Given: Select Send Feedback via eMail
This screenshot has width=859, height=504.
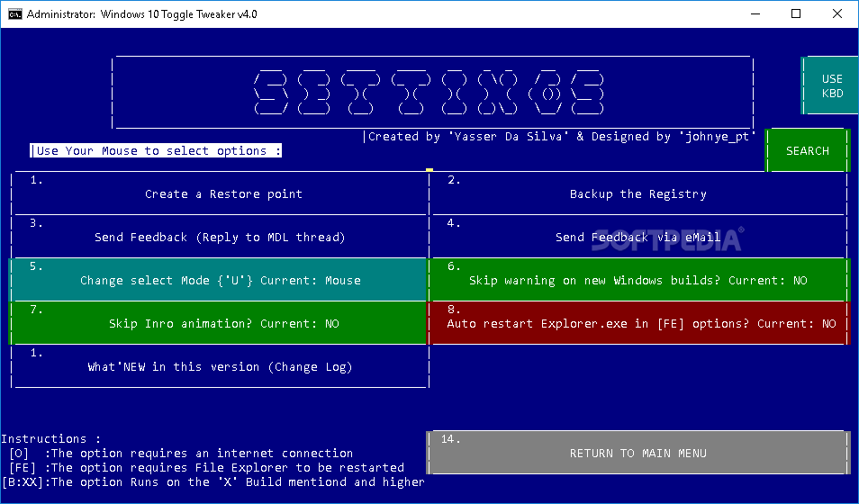Looking at the screenshot, I should point(638,237).
